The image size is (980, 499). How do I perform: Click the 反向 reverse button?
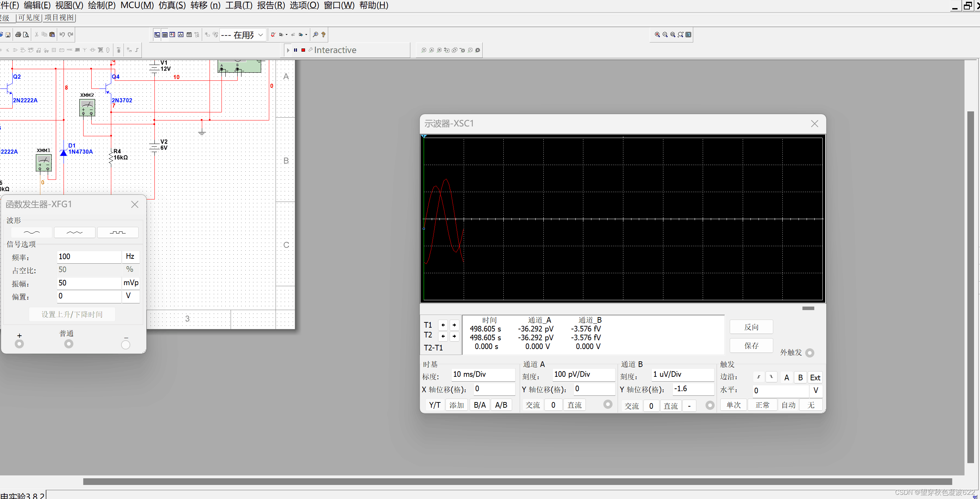coord(751,327)
